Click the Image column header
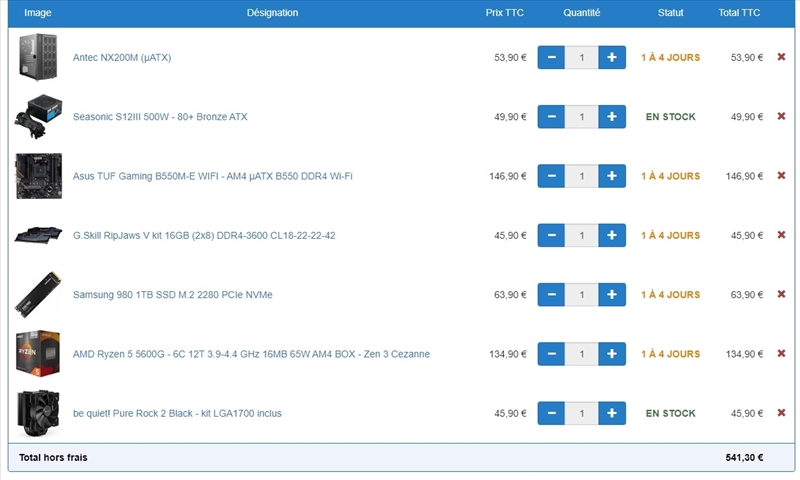The image size is (800, 480). click(x=38, y=13)
